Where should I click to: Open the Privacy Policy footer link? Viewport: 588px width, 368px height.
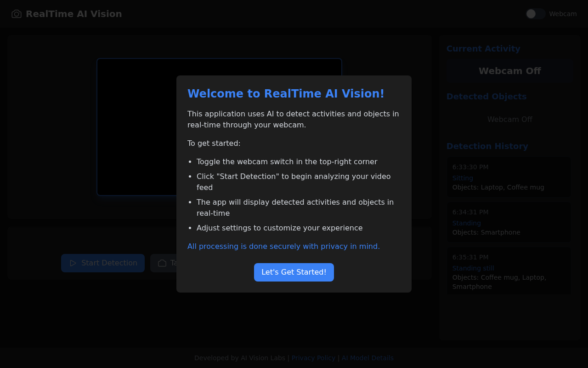313,358
